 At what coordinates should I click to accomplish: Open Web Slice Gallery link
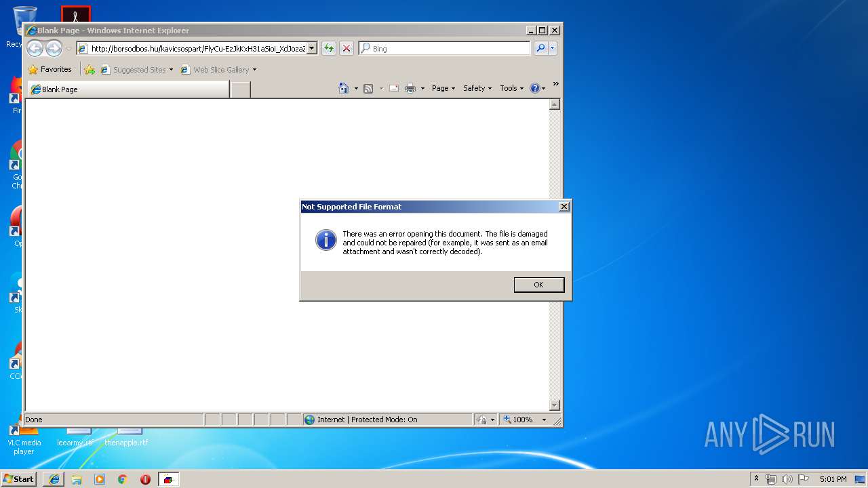[215, 70]
